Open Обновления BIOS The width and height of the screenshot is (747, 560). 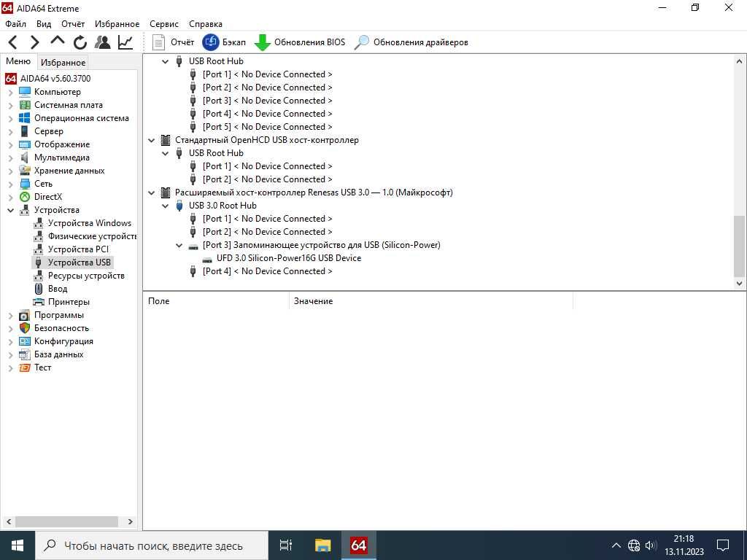[x=300, y=42]
